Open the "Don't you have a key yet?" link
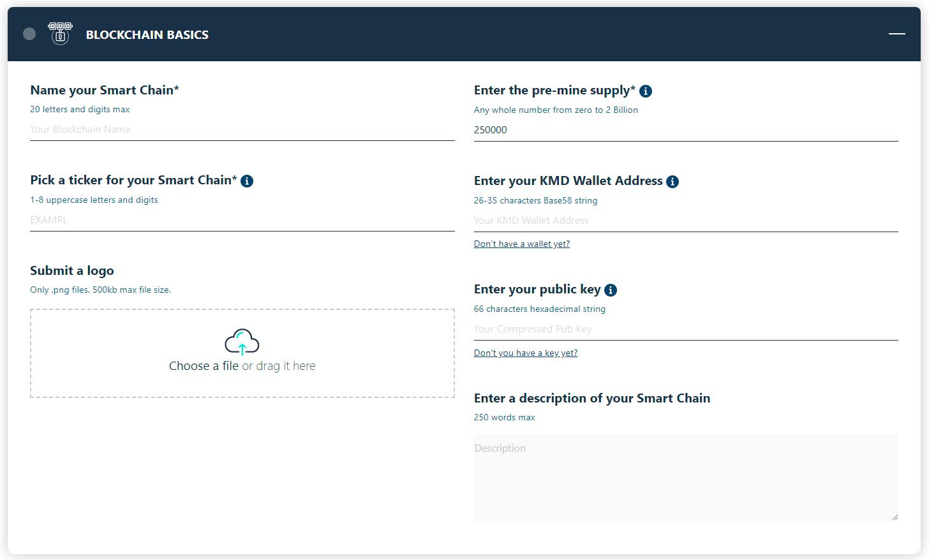This screenshot has height=560, width=929. click(526, 353)
